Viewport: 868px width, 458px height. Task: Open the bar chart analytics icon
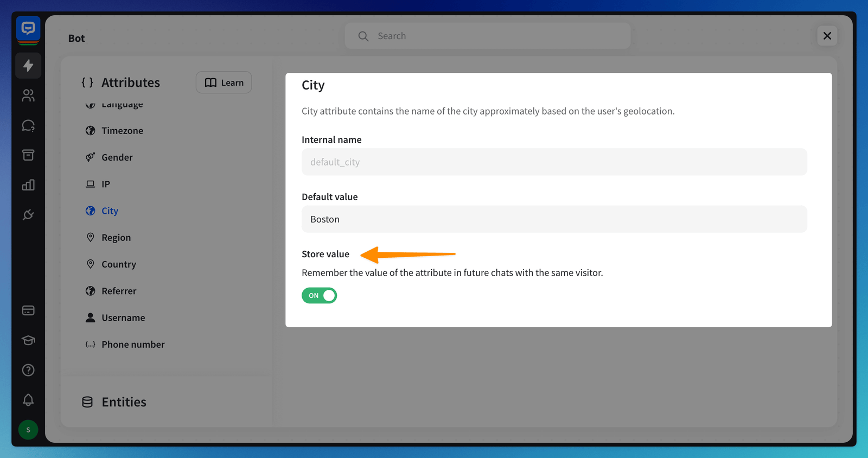(x=28, y=185)
